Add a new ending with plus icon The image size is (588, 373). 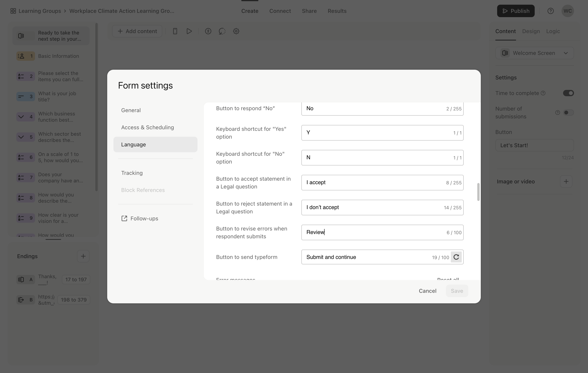(83, 256)
